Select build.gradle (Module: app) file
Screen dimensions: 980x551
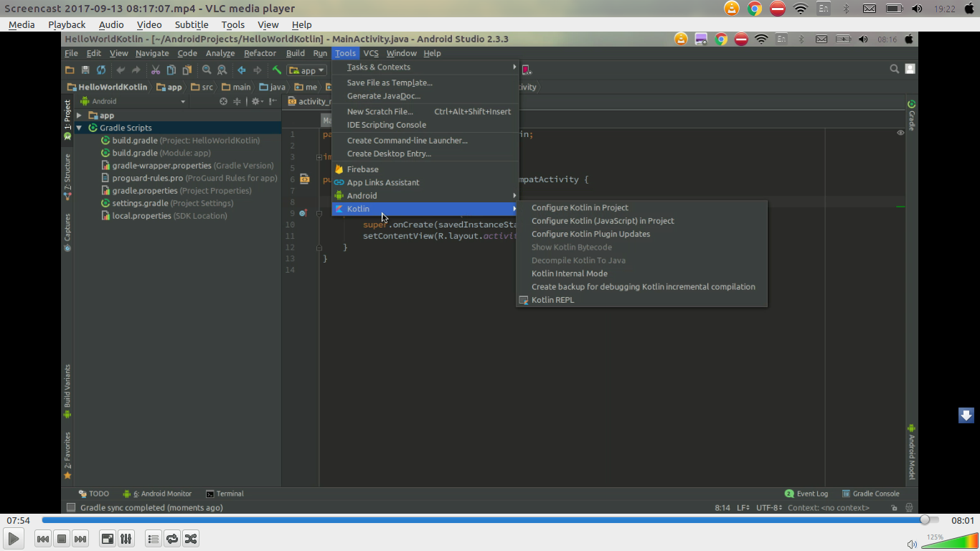[x=156, y=153]
